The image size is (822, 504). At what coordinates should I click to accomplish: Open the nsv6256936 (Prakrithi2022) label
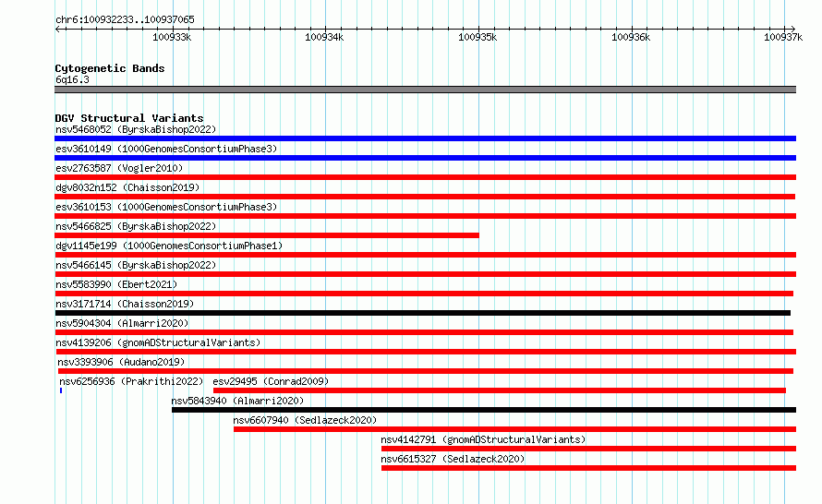pos(131,381)
